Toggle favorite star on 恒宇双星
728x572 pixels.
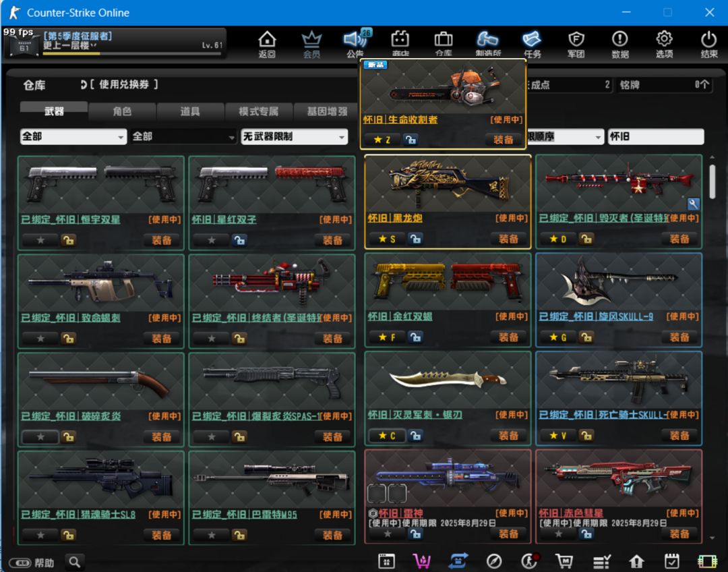pos(40,240)
